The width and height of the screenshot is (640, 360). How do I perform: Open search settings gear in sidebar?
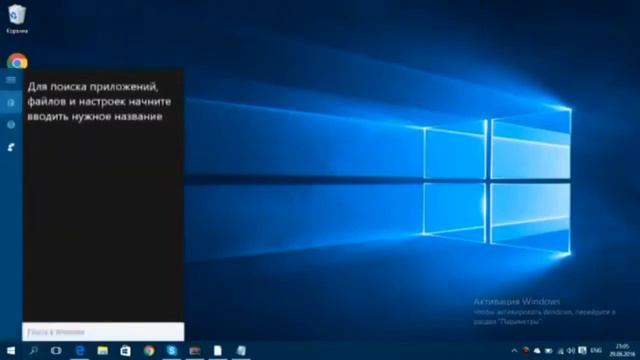pos(11,124)
